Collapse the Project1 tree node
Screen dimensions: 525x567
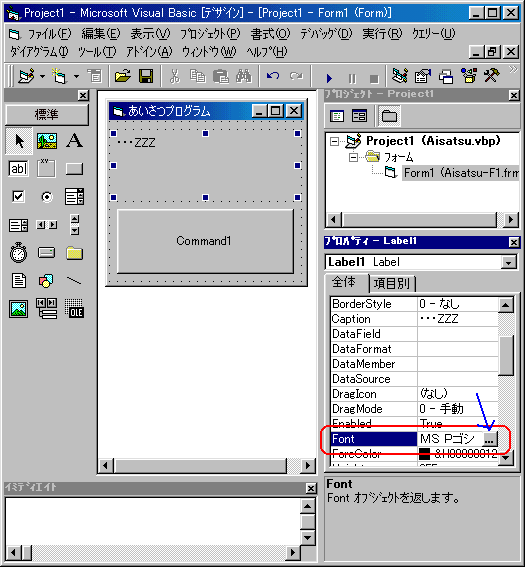point(335,141)
